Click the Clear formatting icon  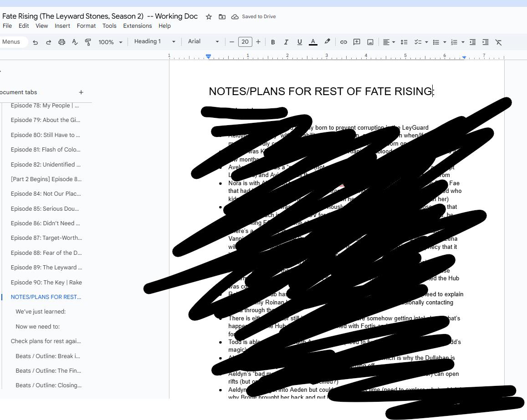[x=498, y=42]
